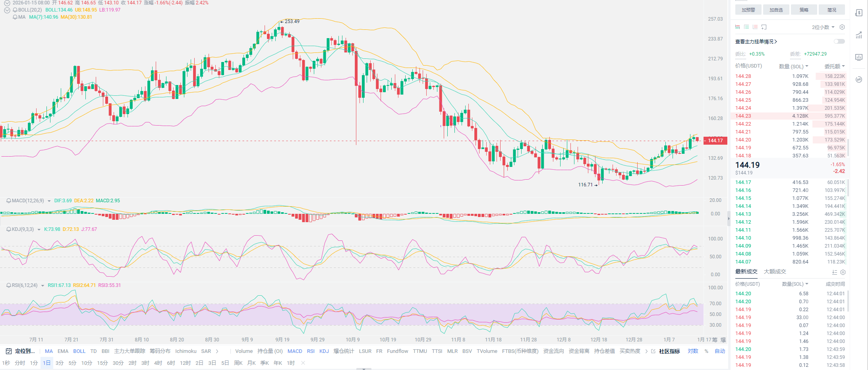Toggle the 查看主力挂单情况 switch
The image size is (868, 370).
click(x=839, y=41)
